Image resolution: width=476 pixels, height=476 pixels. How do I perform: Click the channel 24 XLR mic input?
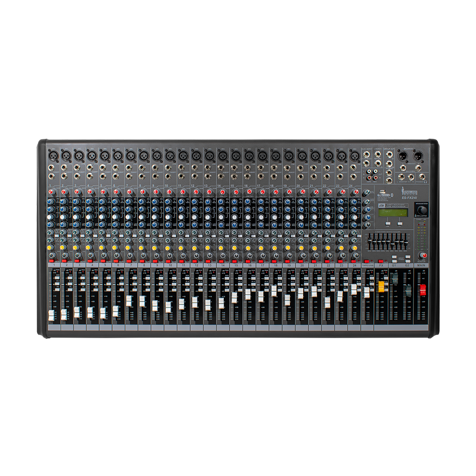coord(354,156)
